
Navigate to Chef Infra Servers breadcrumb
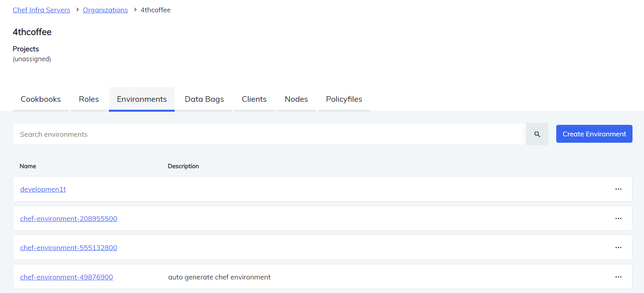(41, 10)
